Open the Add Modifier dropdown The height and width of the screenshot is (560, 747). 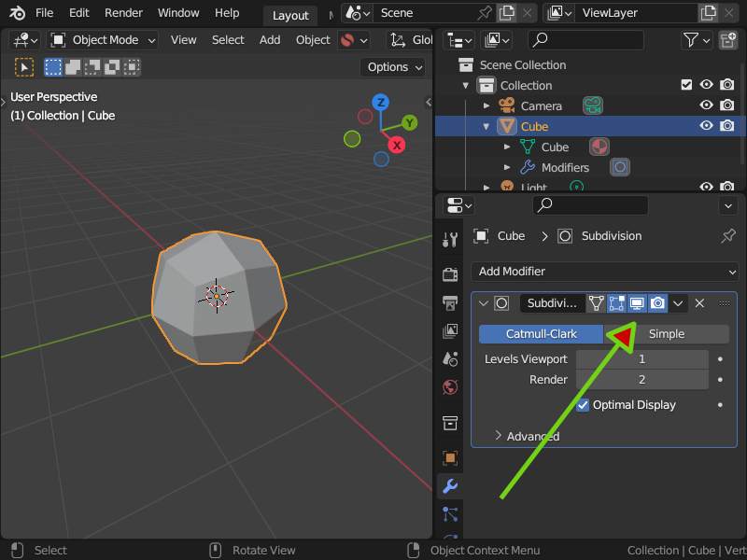pyautogui.click(x=605, y=272)
